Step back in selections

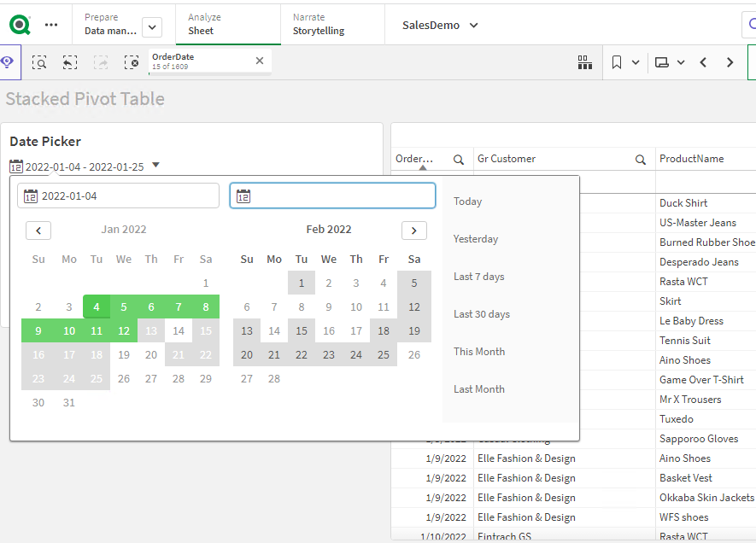point(70,62)
